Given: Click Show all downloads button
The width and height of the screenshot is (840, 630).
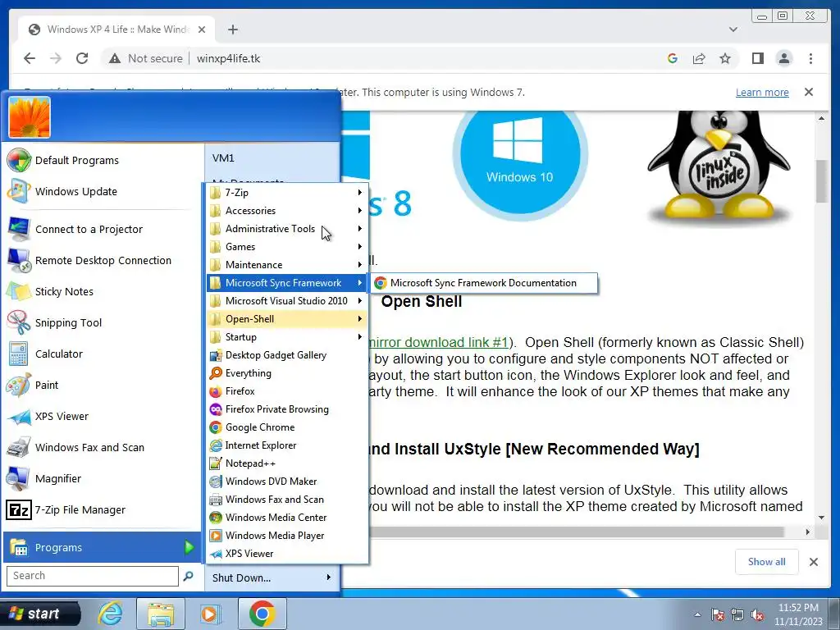Looking at the screenshot, I should 767,561.
